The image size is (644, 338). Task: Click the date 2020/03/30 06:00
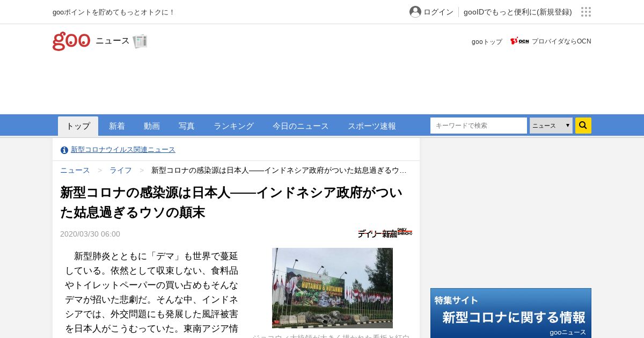90,234
